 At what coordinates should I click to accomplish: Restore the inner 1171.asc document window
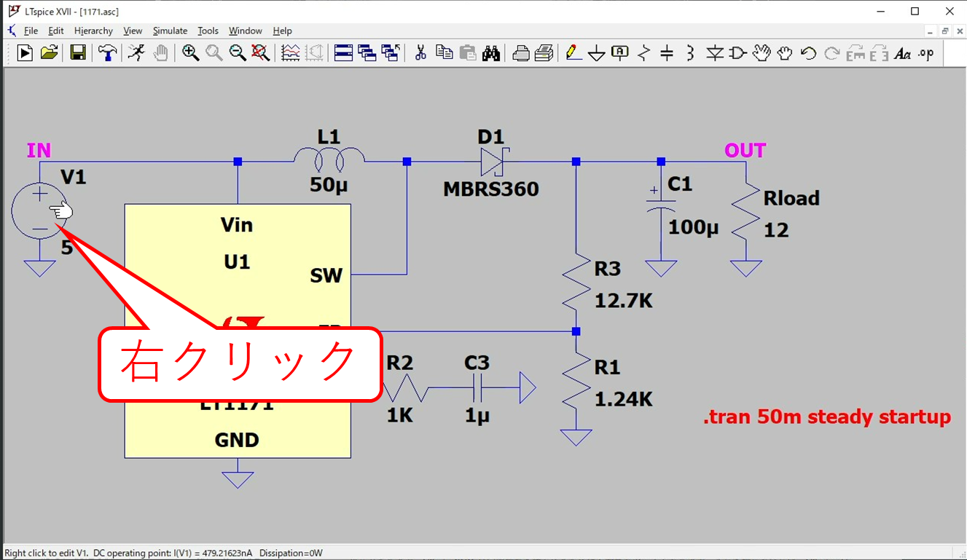point(944,31)
